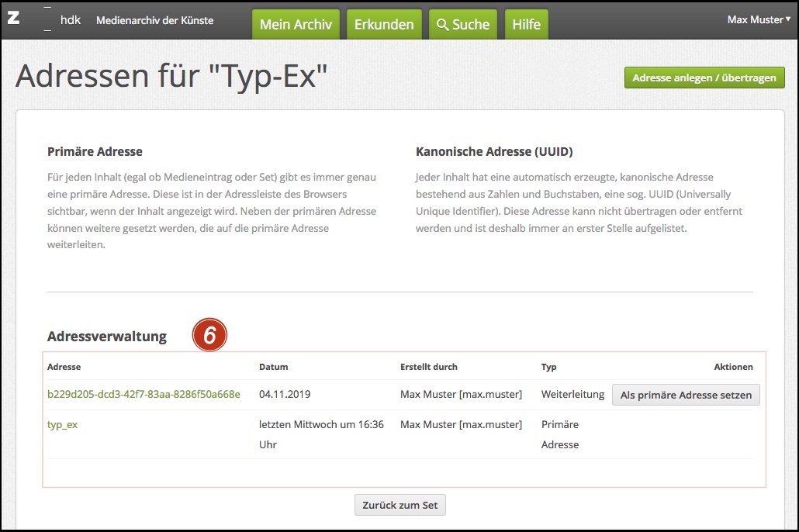Open the Erkunden tab
The image size is (799, 532).
coord(384,25)
